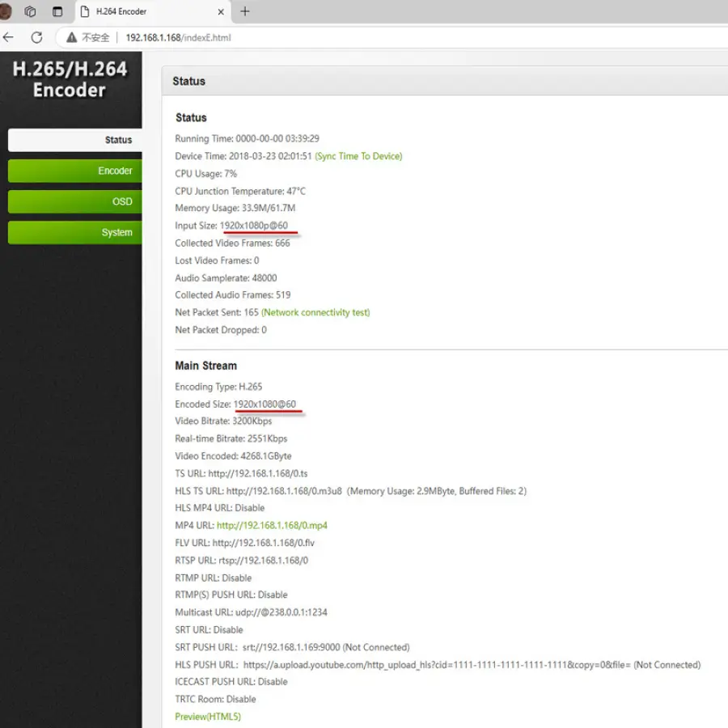Open the Status menu in the sidebar
The height and width of the screenshot is (728, 728).
tap(75, 140)
